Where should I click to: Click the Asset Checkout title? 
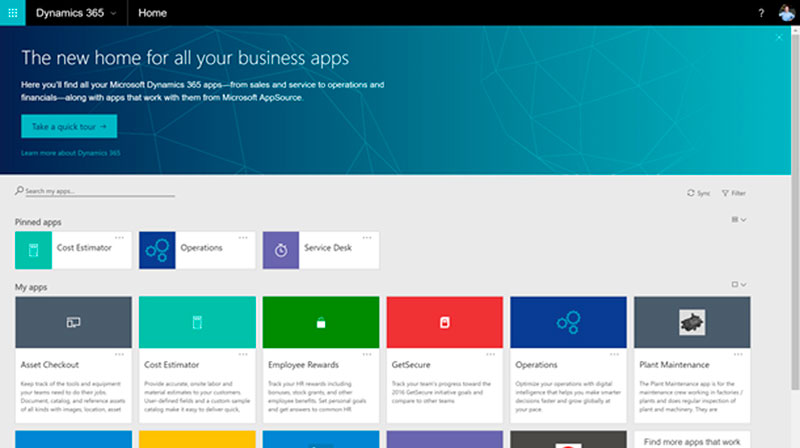tap(49, 365)
